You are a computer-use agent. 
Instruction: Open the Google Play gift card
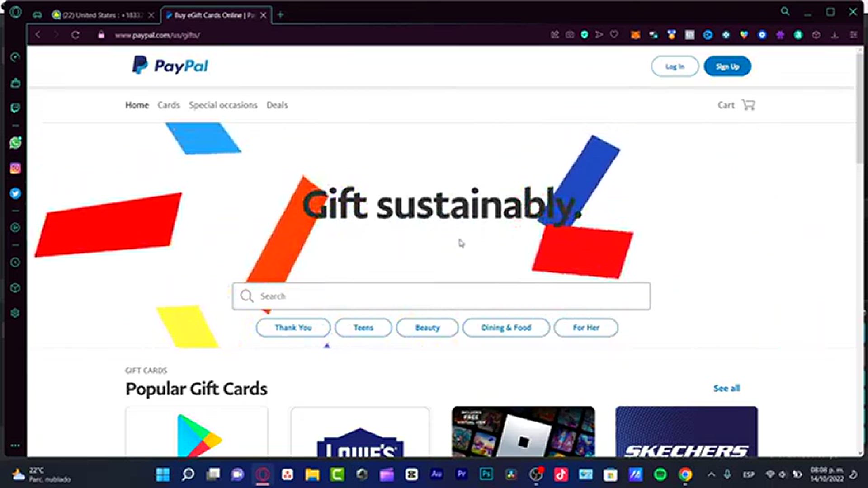point(197,432)
